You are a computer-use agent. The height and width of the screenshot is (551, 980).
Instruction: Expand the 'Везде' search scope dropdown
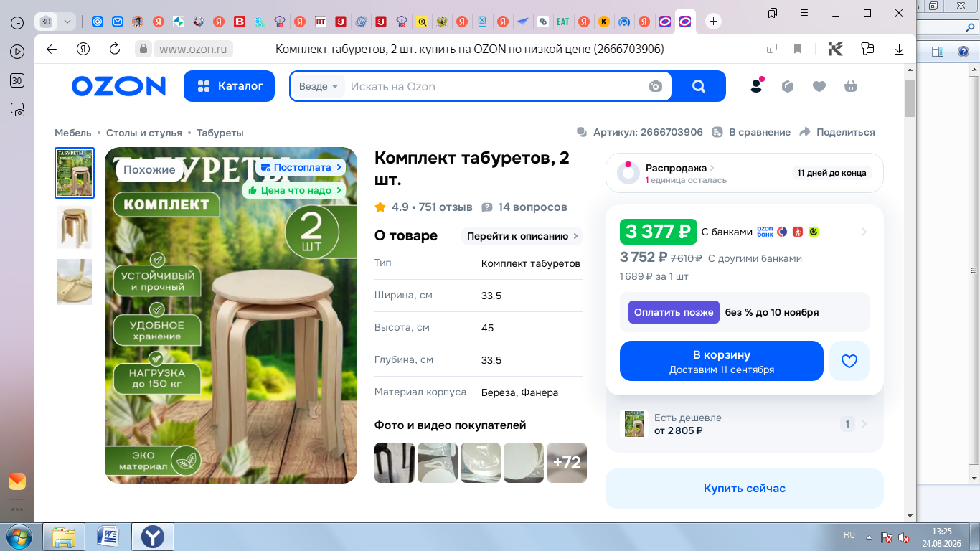[x=318, y=86]
